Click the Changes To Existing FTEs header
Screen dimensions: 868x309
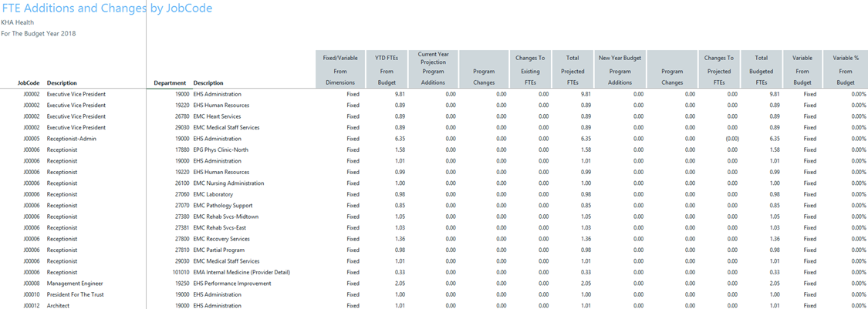tap(530, 70)
